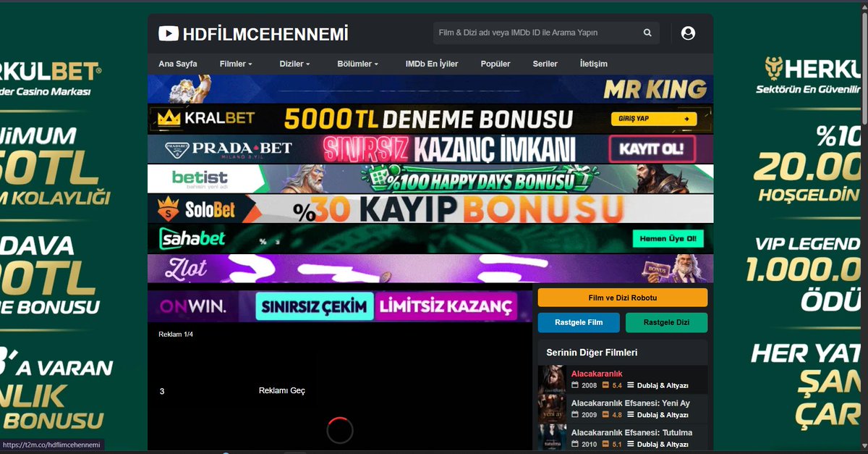
Task: Click the 2009 calendar icon
Action: (575, 415)
